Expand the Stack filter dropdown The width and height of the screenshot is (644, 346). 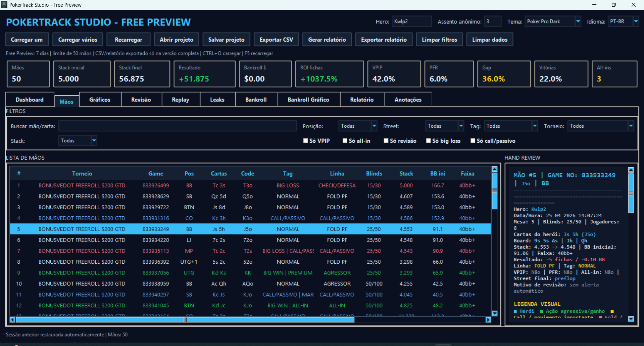point(94,141)
